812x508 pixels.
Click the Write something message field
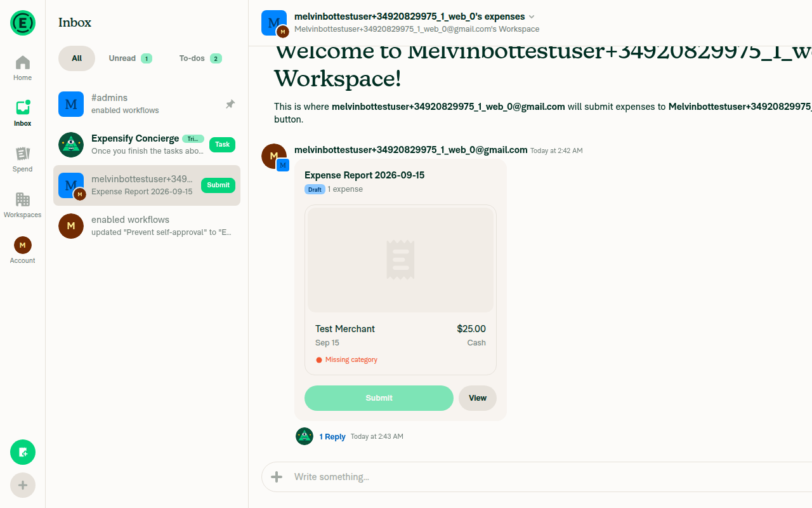546,477
